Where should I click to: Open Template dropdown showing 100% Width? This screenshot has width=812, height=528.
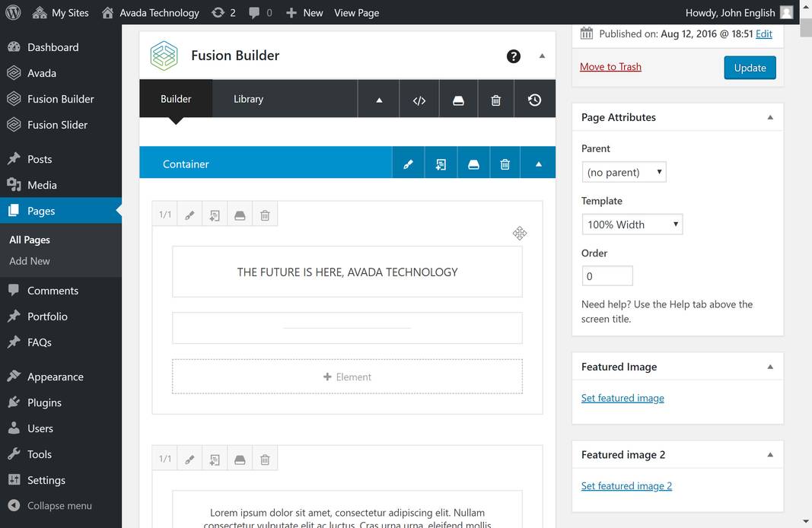click(632, 224)
